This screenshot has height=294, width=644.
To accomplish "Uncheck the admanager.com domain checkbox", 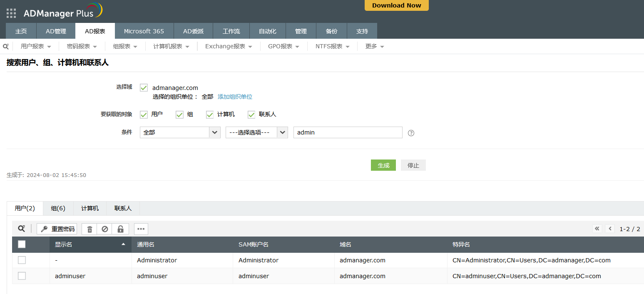I will 144,88.
